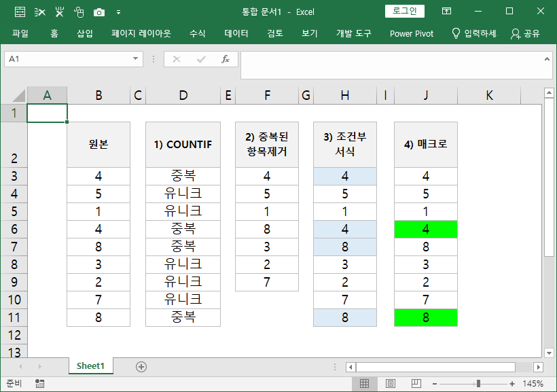This screenshot has width=557, height=392.
Task: Click the horizontal scrollbar right arrow
Action: pos(539,367)
